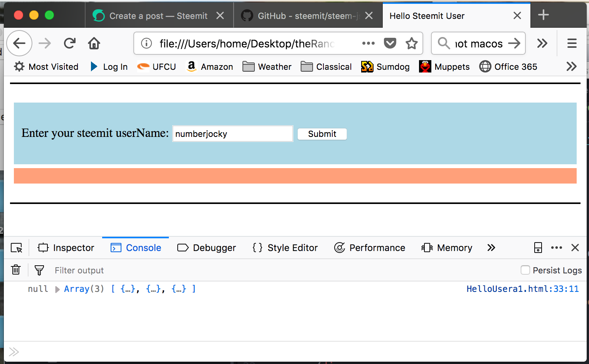
Task: Pick an element from the page
Action: click(17, 248)
